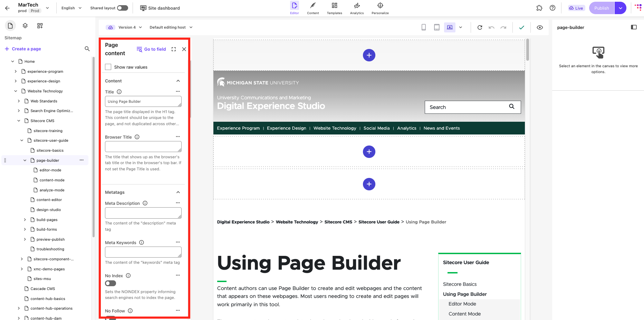Open the extensions puzzle icon
Image resolution: width=644 pixels, height=320 pixels.
pyautogui.click(x=539, y=8)
